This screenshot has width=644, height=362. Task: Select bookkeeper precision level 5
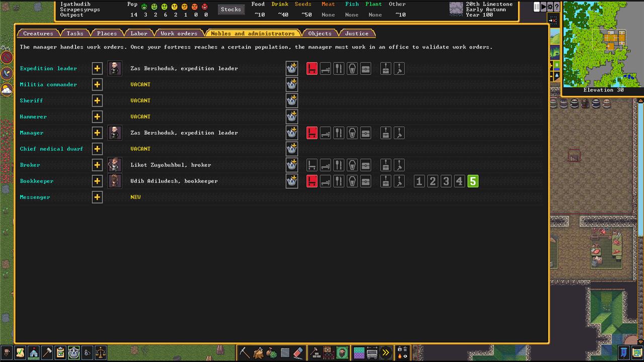472,181
